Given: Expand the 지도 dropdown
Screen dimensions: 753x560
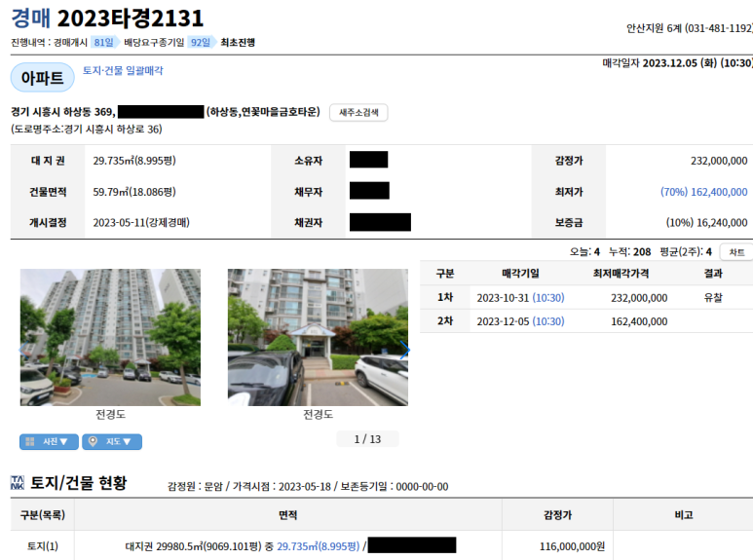Looking at the screenshot, I should pyautogui.click(x=112, y=441).
